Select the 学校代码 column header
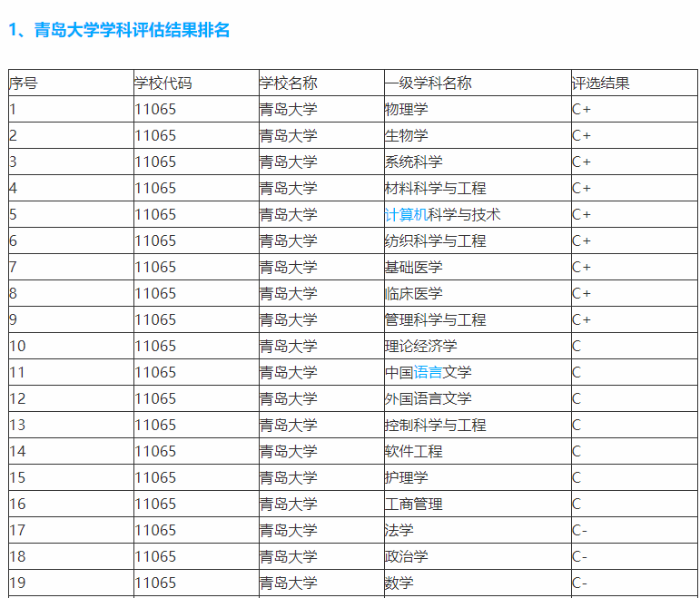 (196, 83)
